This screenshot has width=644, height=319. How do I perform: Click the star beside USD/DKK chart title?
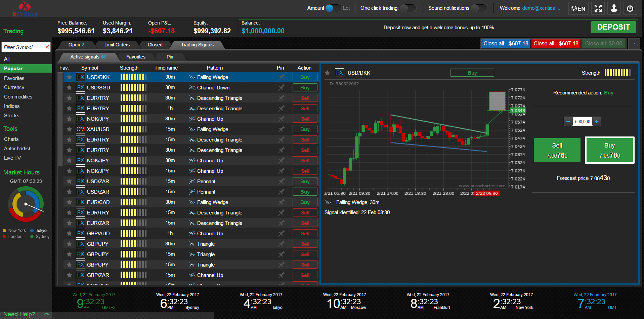point(327,73)
